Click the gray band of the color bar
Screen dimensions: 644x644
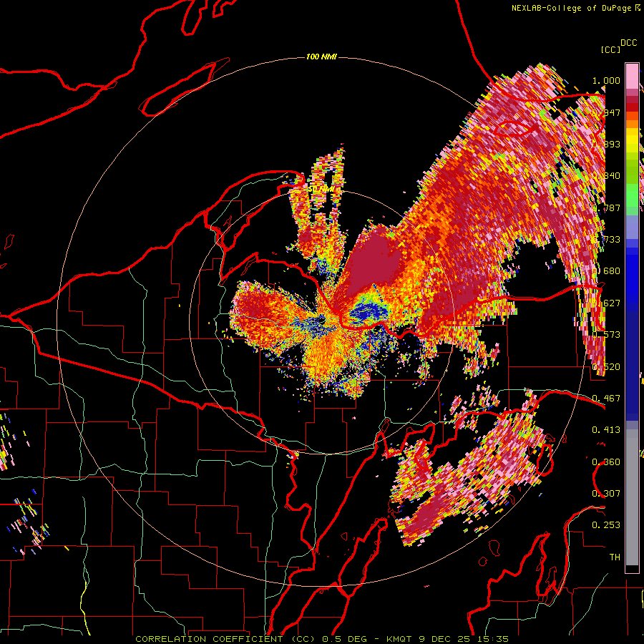coord(632,497)
